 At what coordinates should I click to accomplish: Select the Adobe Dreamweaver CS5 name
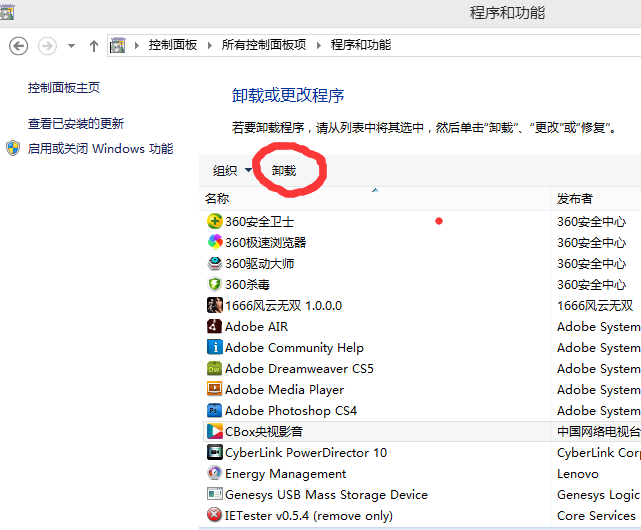[x=299, y=369]
